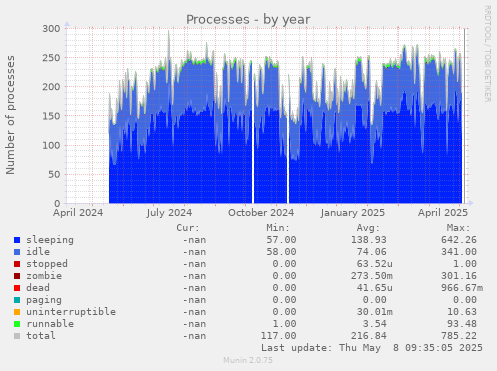This screenshot has height=371, width=497.
Task: Select zombie maximum value 301.16
Action: pos(459,276)
